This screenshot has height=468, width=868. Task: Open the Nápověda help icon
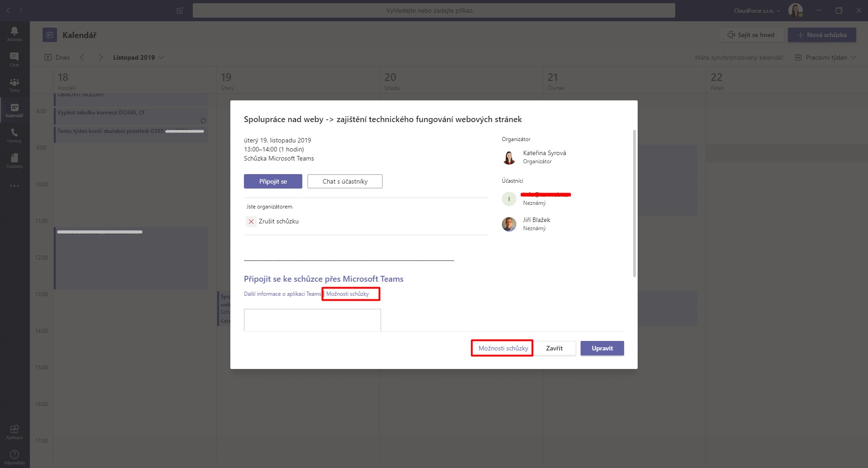tap(14, 457)
